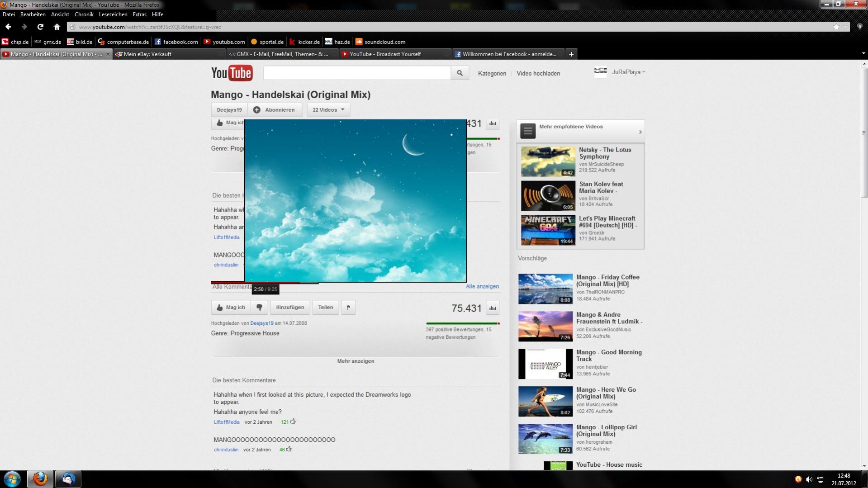Switch to the Mein eBay: Verkauft tab
The width and height of the screenshot is (868, 488).
click(x=169, y=54)
